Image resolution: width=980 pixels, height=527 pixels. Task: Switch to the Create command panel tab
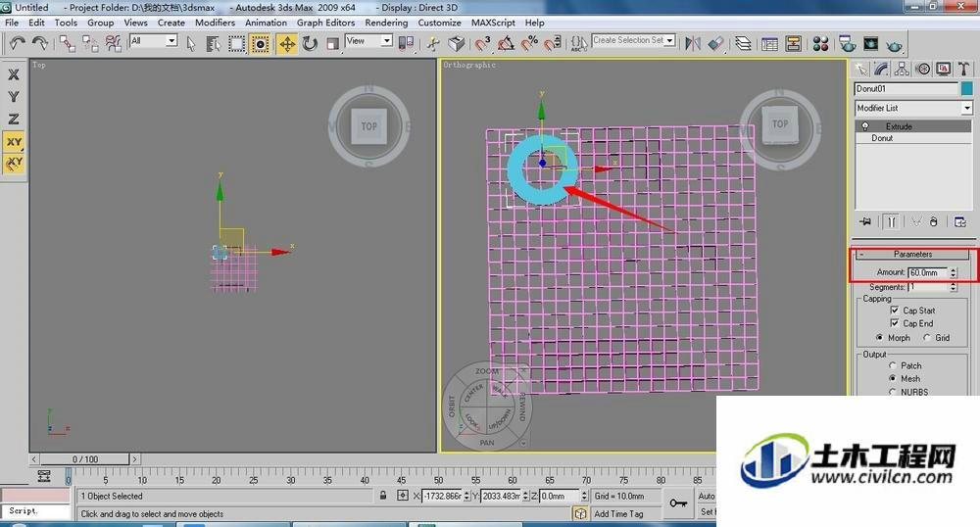(x=861, y=69)
